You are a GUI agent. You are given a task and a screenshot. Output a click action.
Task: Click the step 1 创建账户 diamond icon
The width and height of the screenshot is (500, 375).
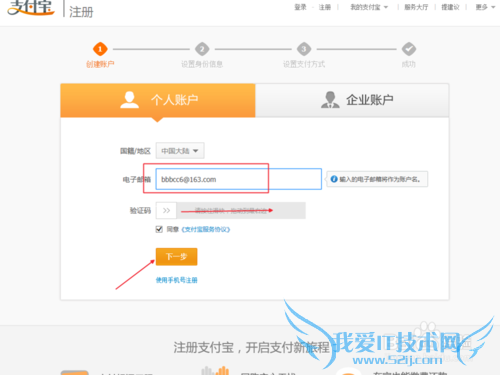tap(100, 49)
